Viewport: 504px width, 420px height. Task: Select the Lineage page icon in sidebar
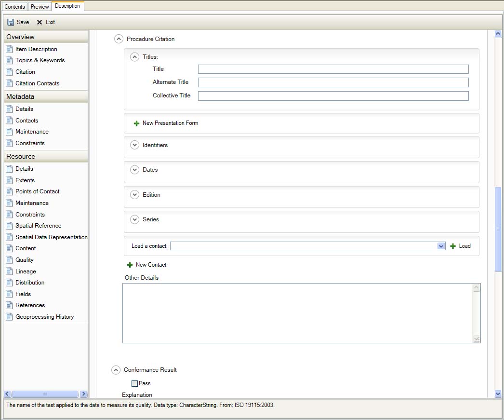coord(9,271)
